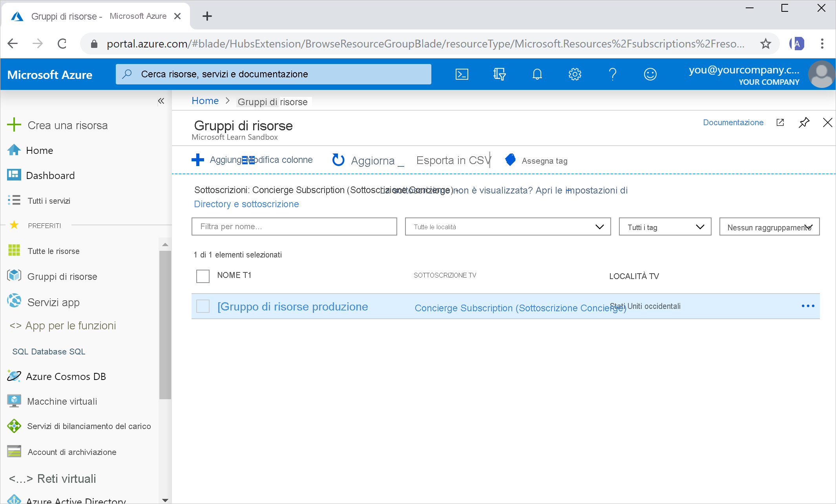The image size is (836, 504).
Task: Sort by LOCALITÀ column header
Action: tap(634, 276)
